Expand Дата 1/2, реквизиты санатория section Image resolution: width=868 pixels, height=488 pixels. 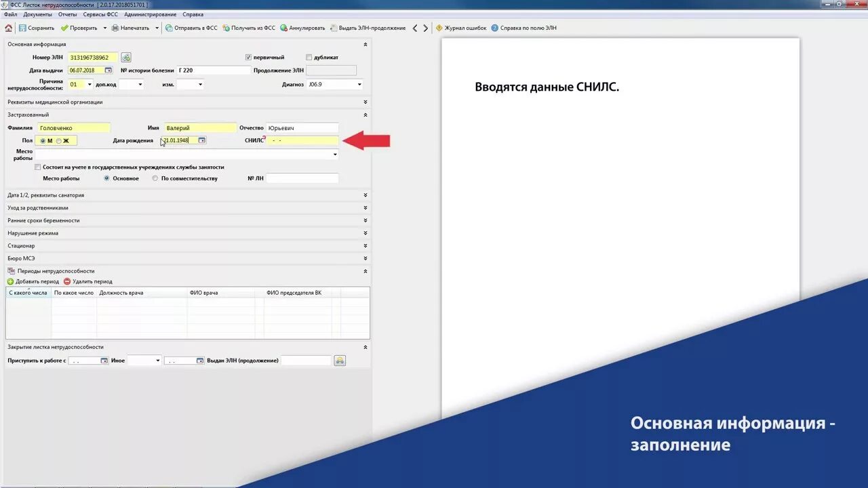click(x=366, y=195)
